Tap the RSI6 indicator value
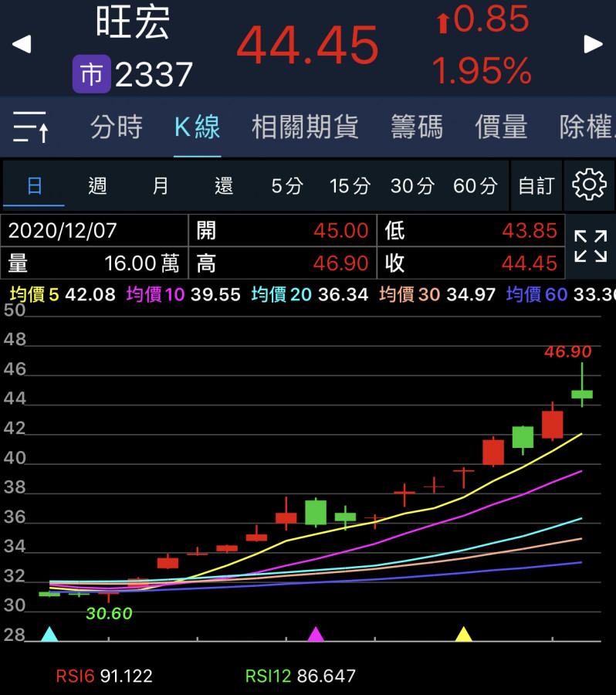 (x=103, y=676)
